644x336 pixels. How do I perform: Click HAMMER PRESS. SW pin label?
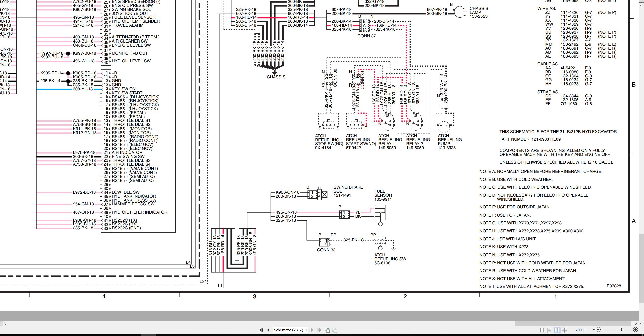click(133, 204)
